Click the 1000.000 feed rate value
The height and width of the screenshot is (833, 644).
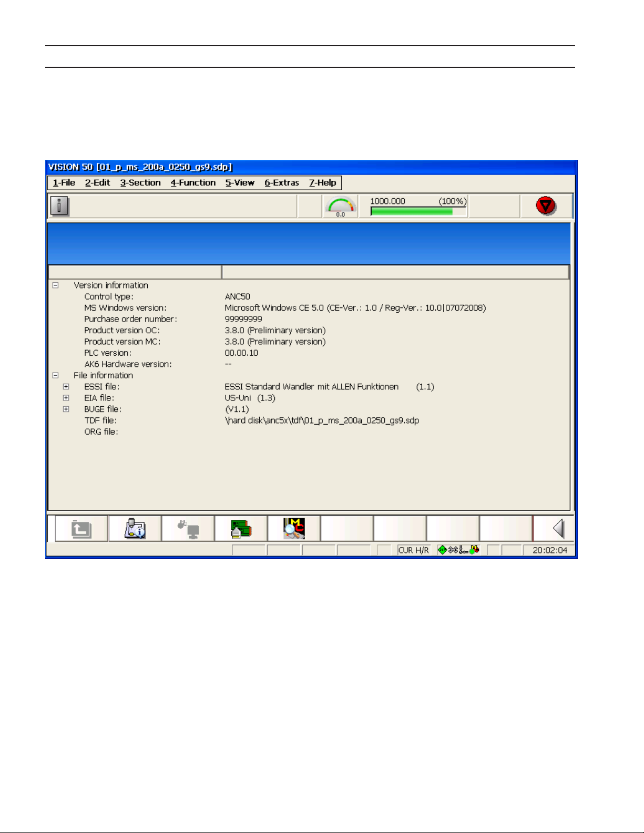coord(387,201)
